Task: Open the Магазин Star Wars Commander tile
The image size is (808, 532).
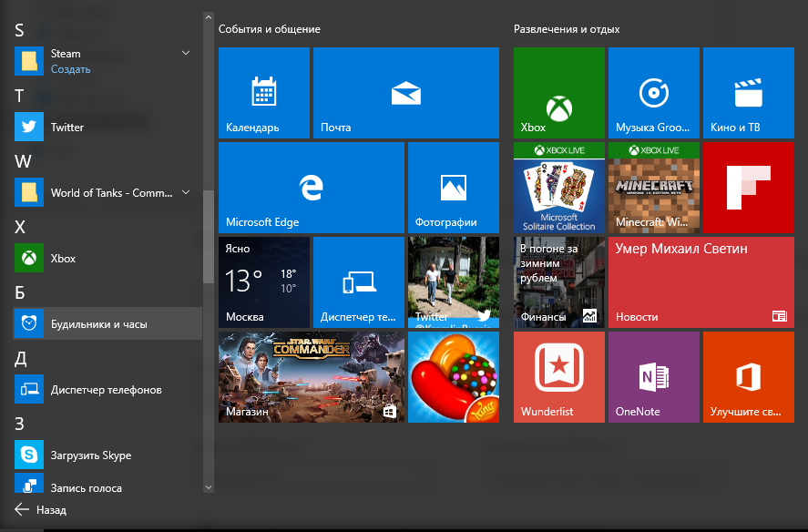Action: pyautogui.click(x=312, y=377)
